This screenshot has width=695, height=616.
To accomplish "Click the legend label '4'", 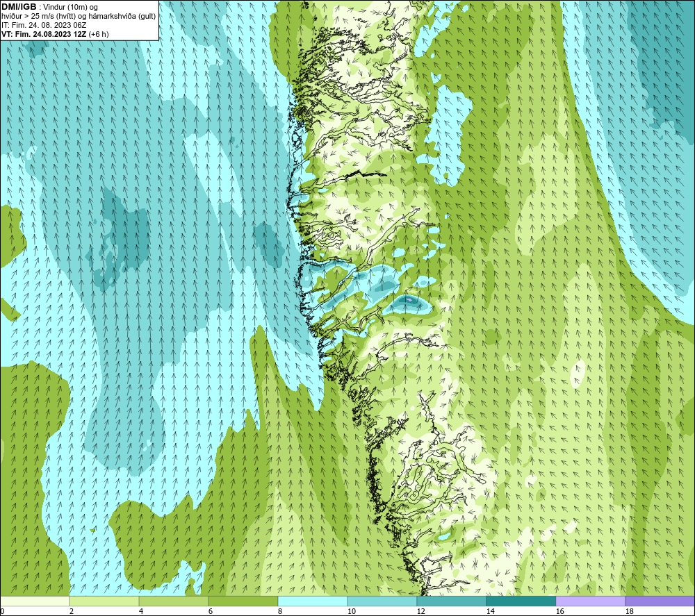I will (x=141, y=612).
